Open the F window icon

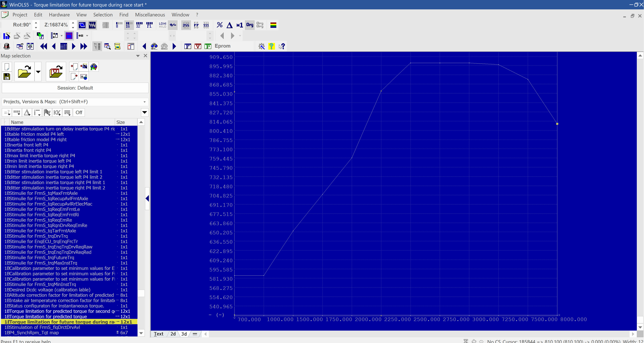187,46
